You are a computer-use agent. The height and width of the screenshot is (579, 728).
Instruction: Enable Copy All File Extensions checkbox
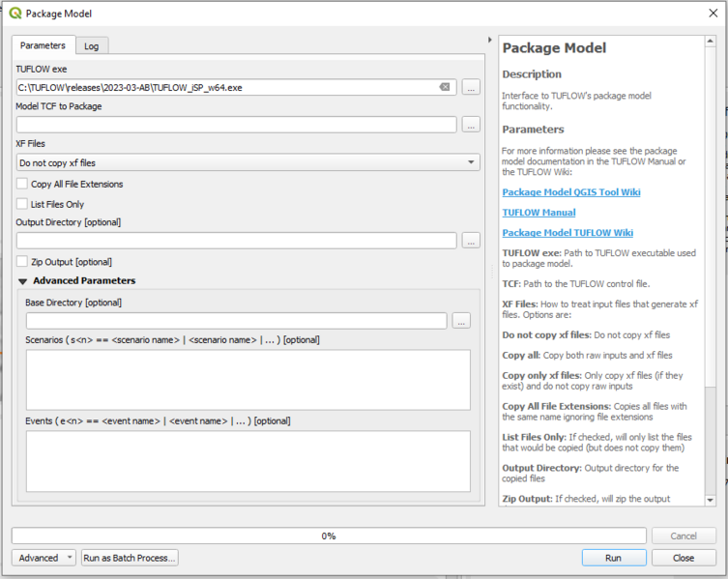coord(22,184)
